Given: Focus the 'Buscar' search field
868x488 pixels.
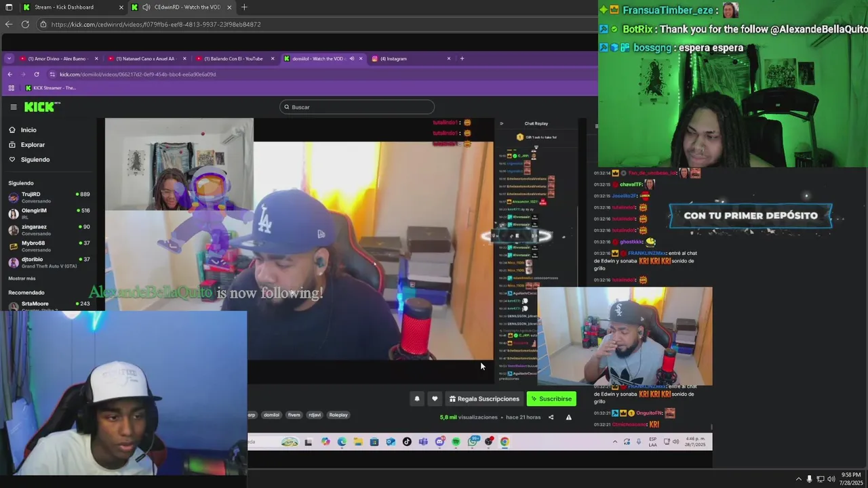Looking at the screenshot, I should (x=357, y=106).
